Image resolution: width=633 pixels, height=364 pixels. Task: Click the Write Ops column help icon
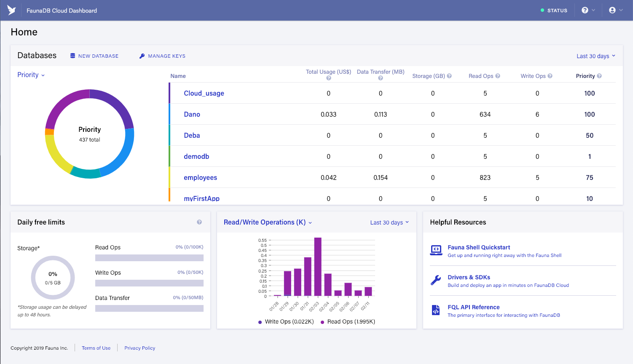click(x=550, y=76)
